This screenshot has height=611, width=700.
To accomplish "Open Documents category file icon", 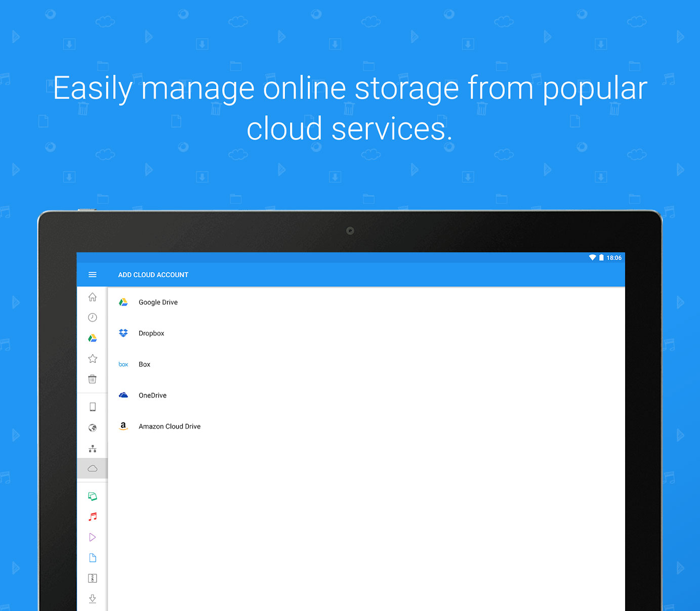I will (93, 558).
